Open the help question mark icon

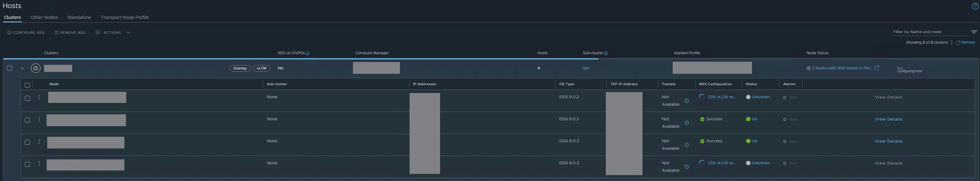(x=975, y=6)
